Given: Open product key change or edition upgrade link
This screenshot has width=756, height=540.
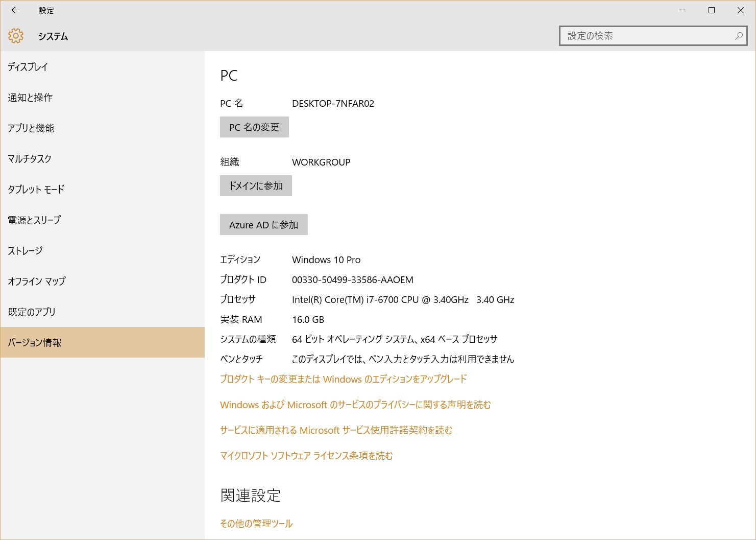Looking at the screenshot, I should click(x=344, y=379).
